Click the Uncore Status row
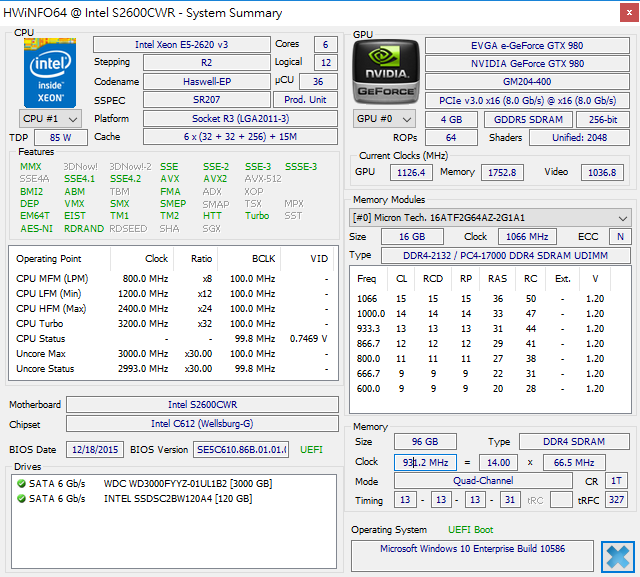Viewport: 640px width, 577px height. [173, 368]
